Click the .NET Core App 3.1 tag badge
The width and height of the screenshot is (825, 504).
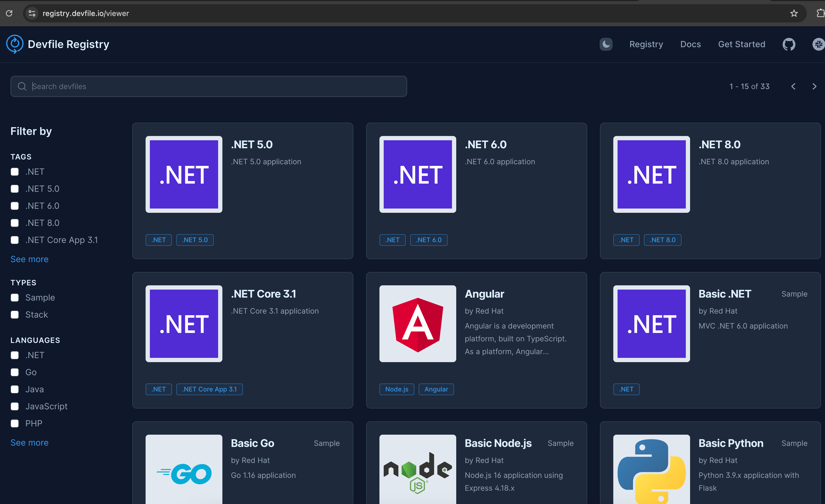[209, 389]
